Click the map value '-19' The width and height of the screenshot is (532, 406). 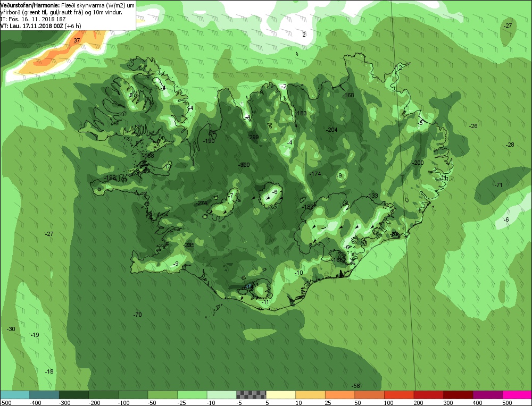coord(35,335)
